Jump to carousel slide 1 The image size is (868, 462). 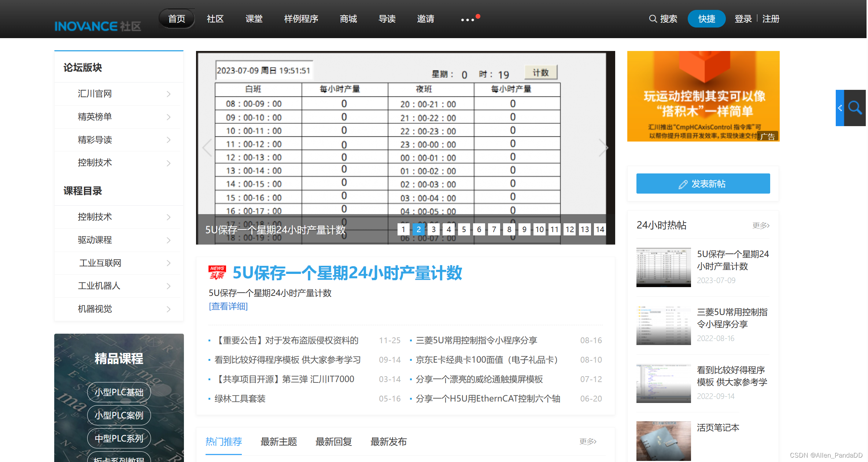[x=403, y=229]
